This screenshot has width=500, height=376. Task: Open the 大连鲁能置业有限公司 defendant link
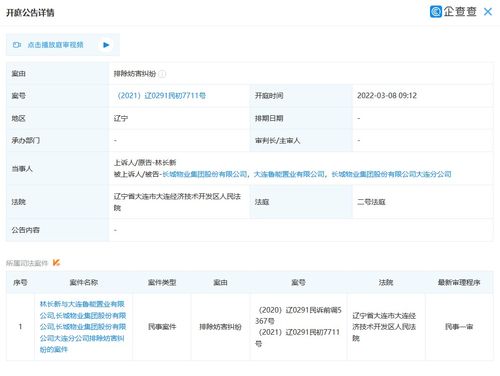click(x=289, y=174)
